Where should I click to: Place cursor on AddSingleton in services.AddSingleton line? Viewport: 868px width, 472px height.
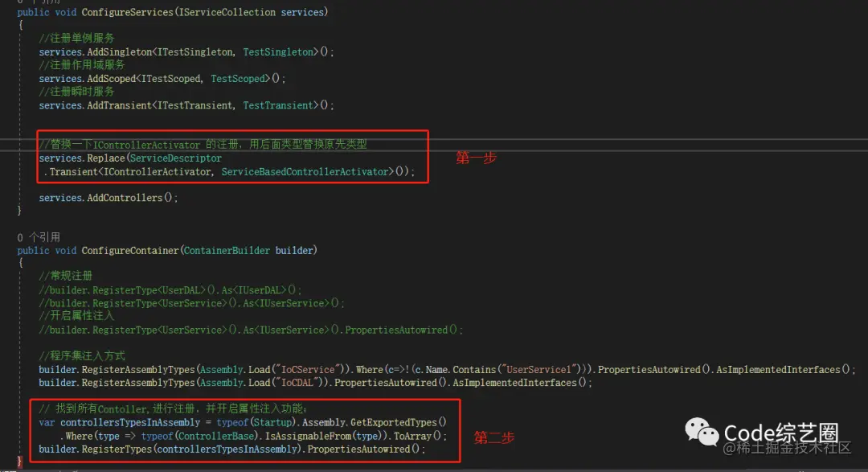[119, 52]
